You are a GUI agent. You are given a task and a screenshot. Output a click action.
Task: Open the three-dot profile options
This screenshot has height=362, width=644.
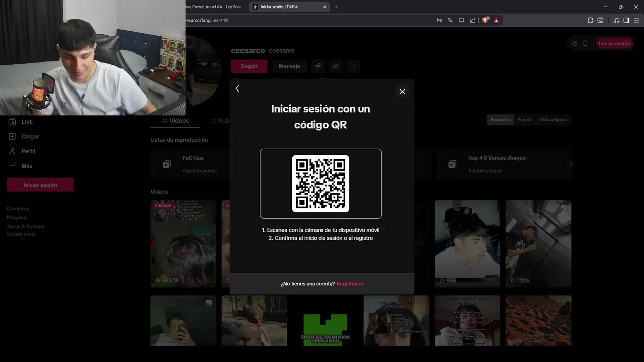(353, 66)
